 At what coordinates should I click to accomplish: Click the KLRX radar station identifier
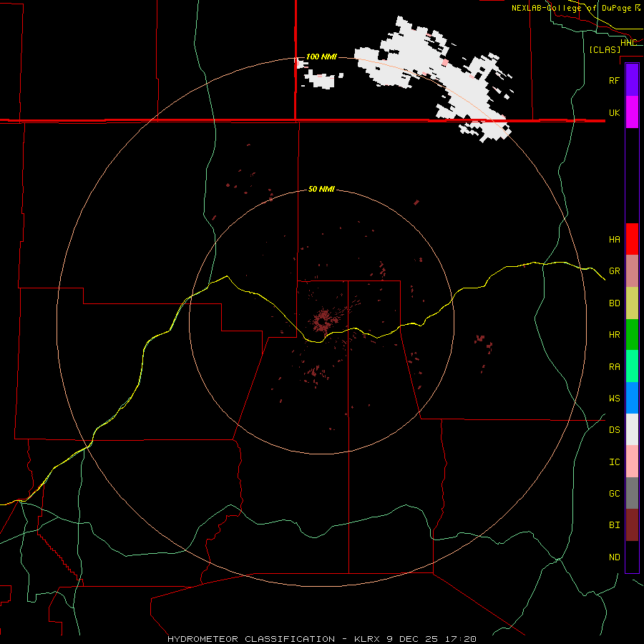click(368, 639)
